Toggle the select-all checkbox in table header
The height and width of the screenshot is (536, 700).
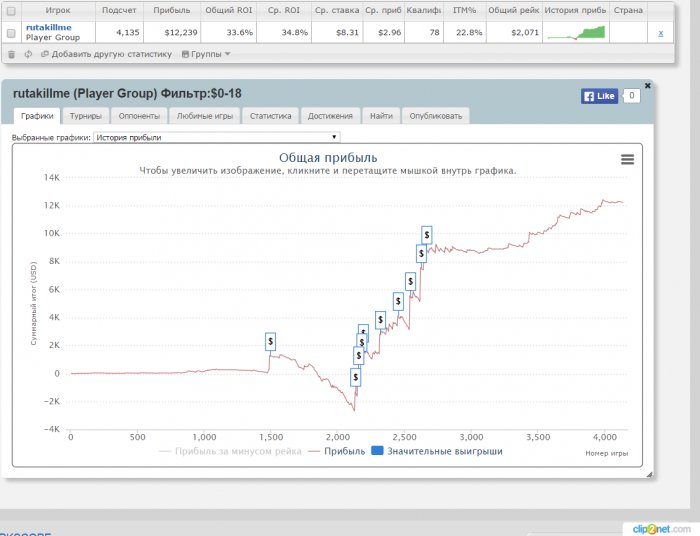(x=11, y=10)
